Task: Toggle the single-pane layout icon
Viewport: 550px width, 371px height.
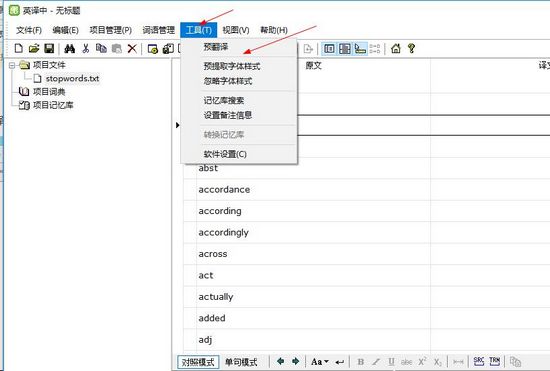Action: [x=329, y=48]
